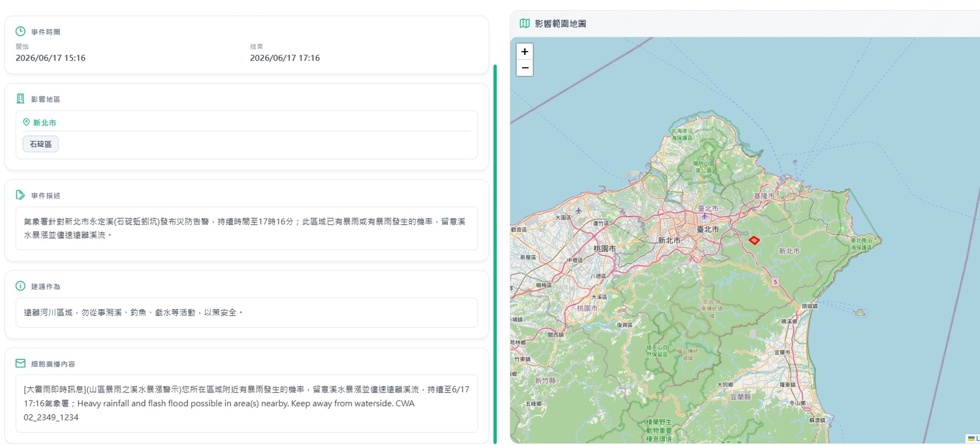Click the 大溪區 label on the map
The height and width of the screenshot is (445, 980).
pos(599,297)
